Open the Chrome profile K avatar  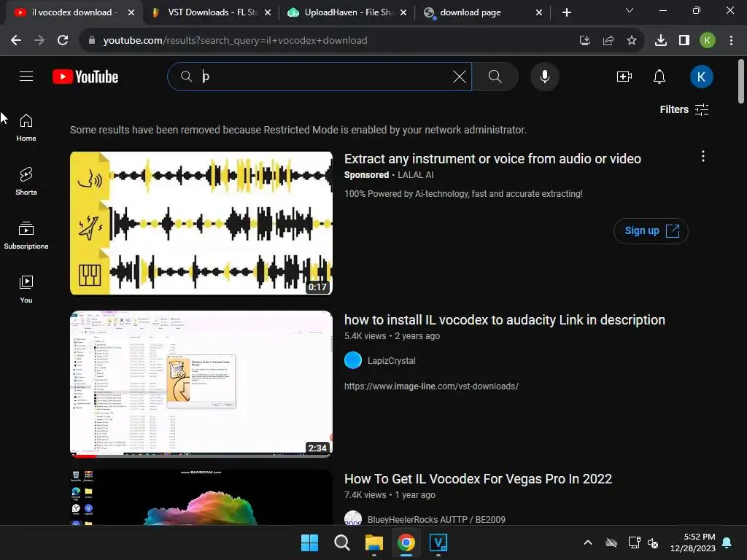(x=708, y=41)
